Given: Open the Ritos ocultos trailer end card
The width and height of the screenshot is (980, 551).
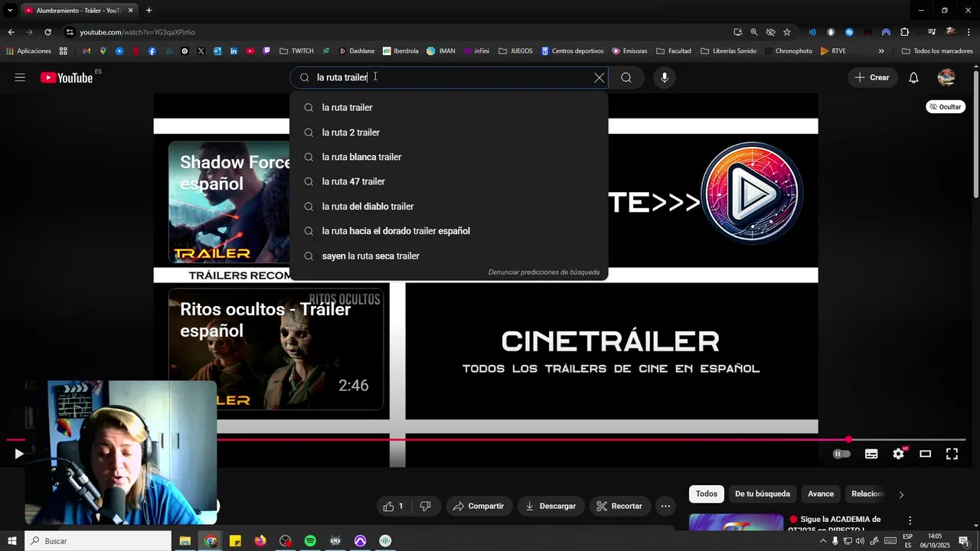Looking at the screenshot, I should pyautogui.click(x=276, y=349).
